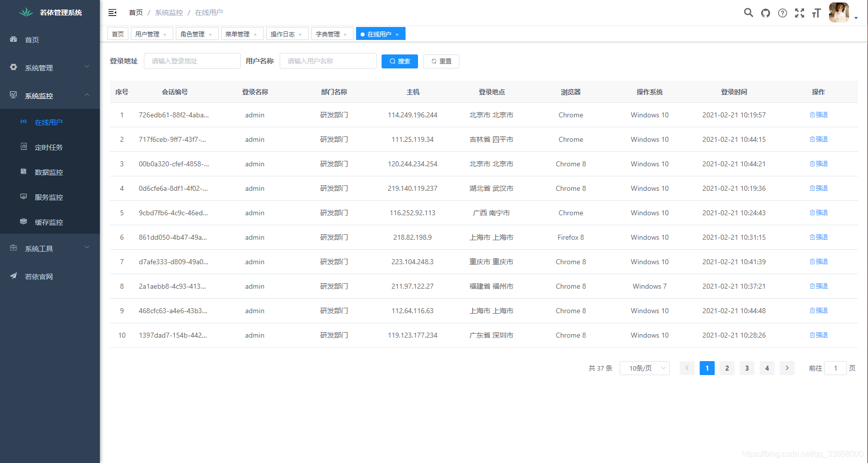Viewport: 868px width, 463px height.
Task: Click the job icon beside 定时任务
Action: coord(23,146)
